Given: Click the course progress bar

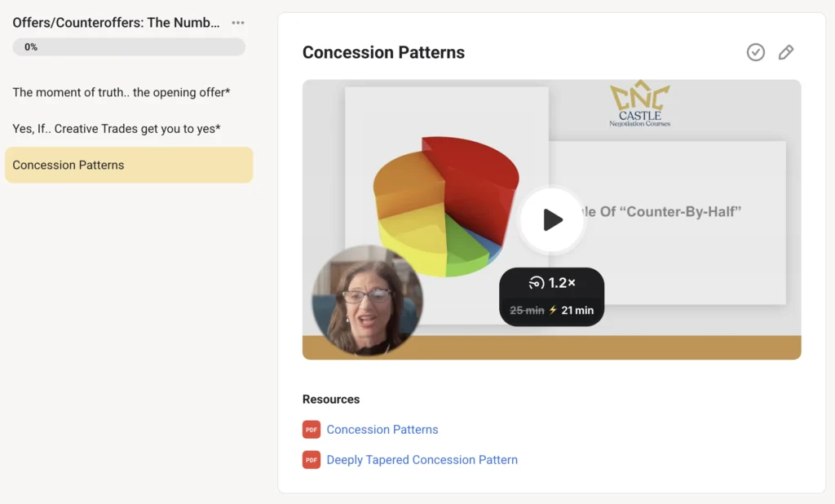Looking at the screenshot, I should pos(129,47).
